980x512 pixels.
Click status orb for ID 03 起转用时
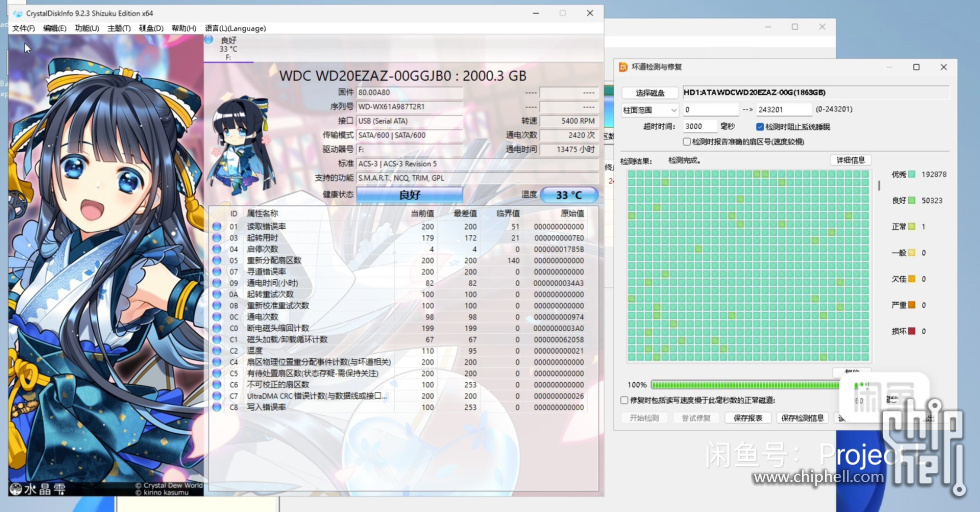[x=217, y=238]
